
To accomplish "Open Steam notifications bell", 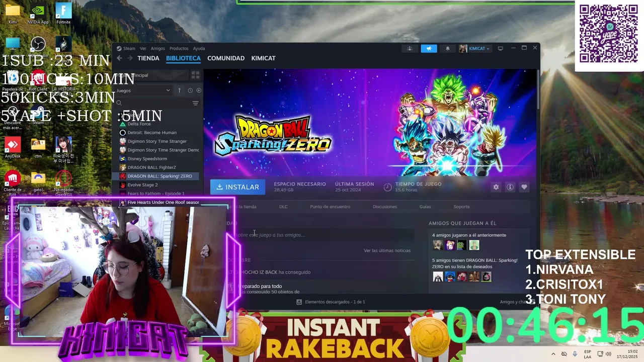I will click(448, 49).
